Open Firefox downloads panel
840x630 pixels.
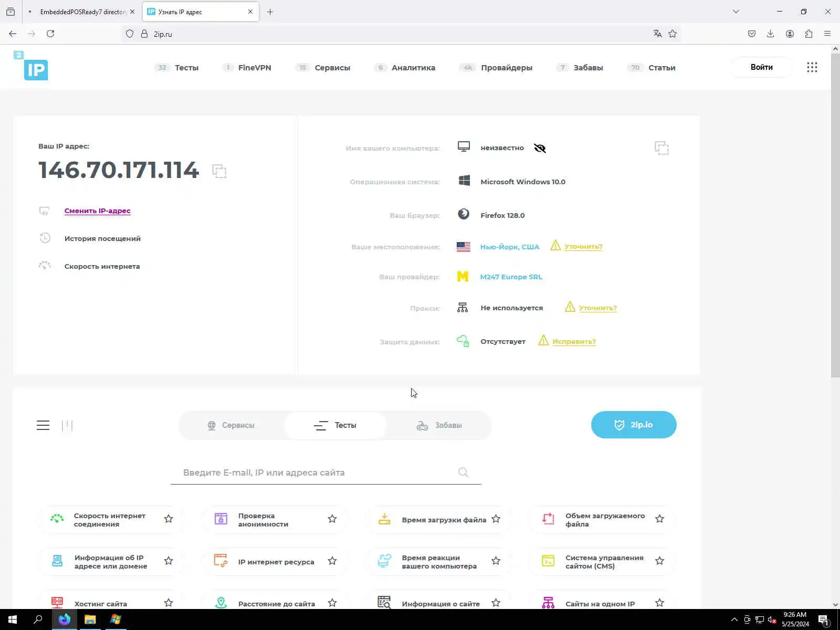click(770, 34)
